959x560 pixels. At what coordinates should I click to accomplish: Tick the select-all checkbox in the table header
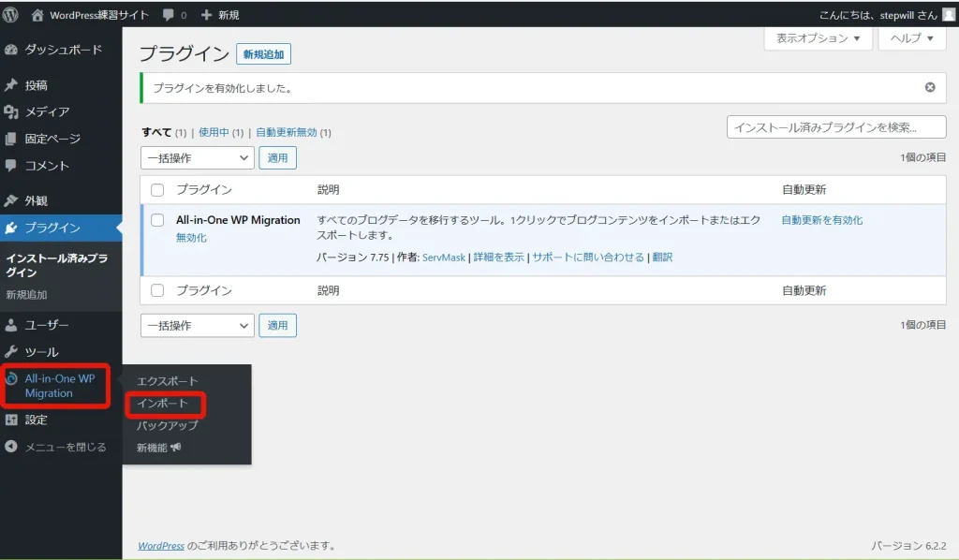tap(157, 189)
